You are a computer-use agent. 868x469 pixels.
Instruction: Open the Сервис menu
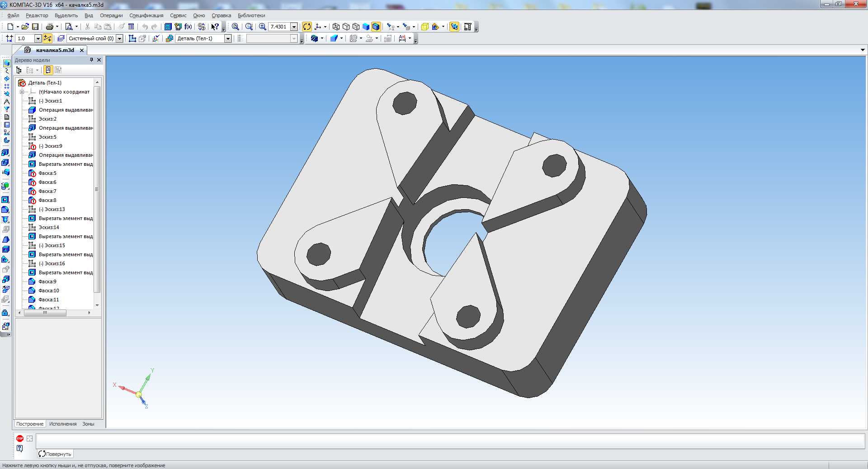click(178, 15)
